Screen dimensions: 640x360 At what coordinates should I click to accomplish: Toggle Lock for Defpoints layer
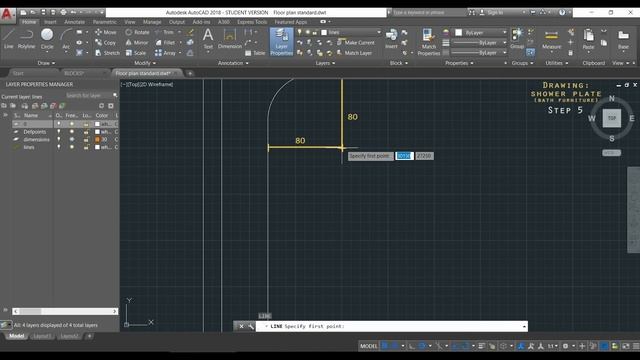tap(86, 132)
